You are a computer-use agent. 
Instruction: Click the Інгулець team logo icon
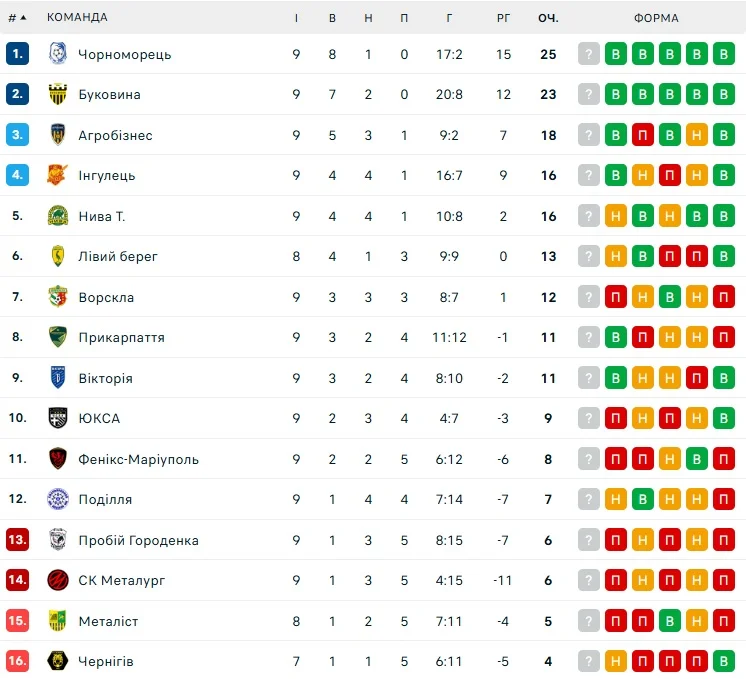tap(58, 175)
